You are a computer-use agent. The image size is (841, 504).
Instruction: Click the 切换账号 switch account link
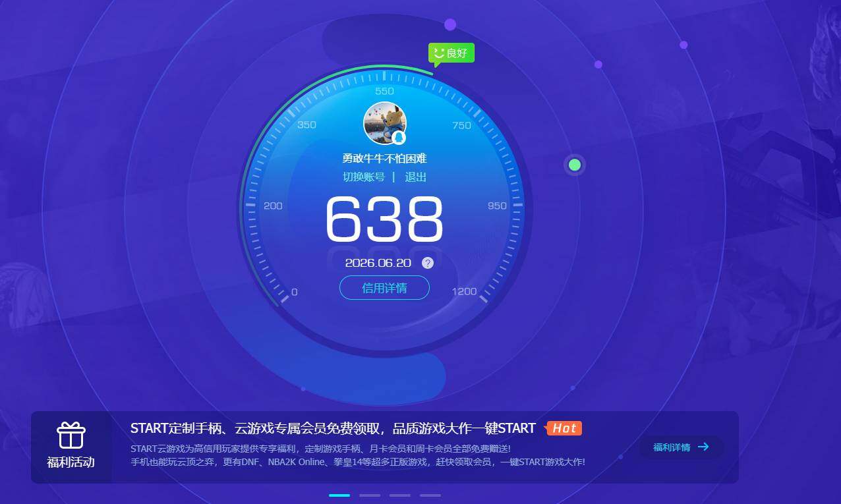[364, 177]
